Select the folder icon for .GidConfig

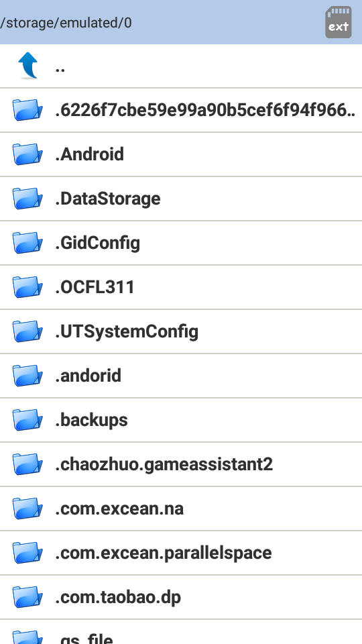(27, 243)
